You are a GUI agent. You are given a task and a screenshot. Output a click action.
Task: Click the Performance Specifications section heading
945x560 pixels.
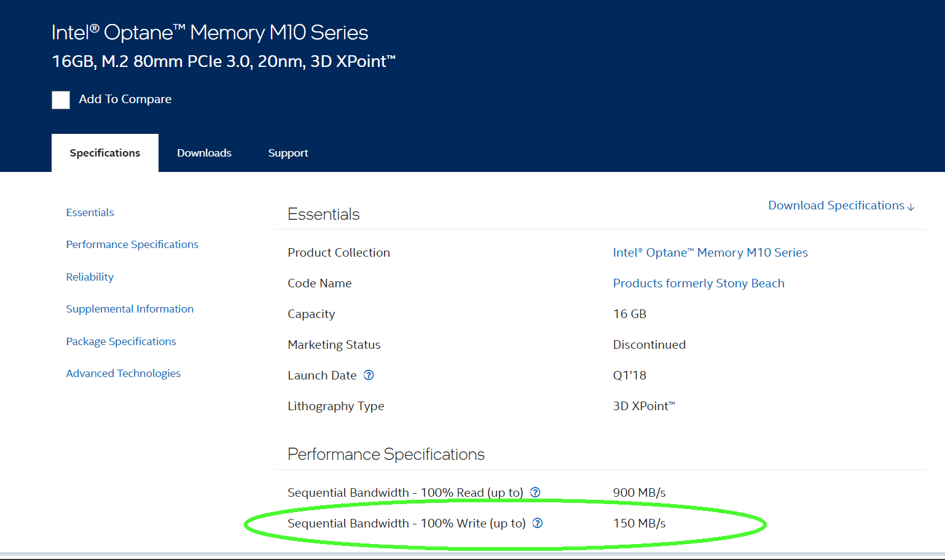point(386,454)
